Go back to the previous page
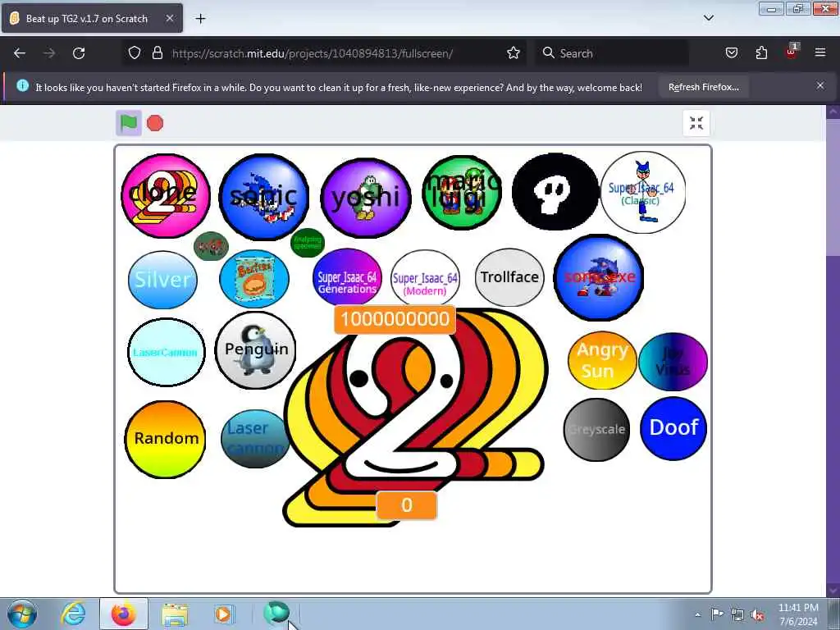The width and height of the screenshot is (840, 630). (x=20, y=53)
